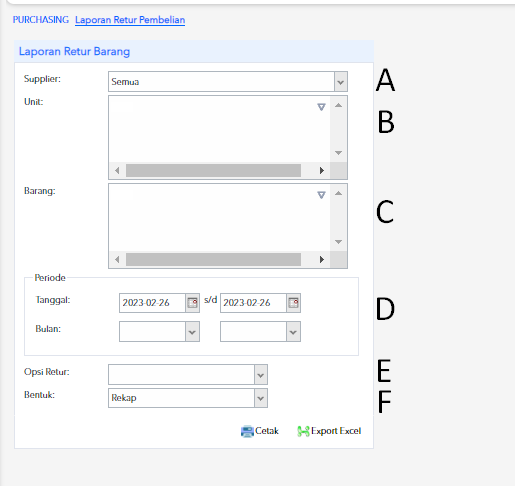Click down arrow of Barang vertical scrollbar
This screenshot has width=515, height=486.
338,242
